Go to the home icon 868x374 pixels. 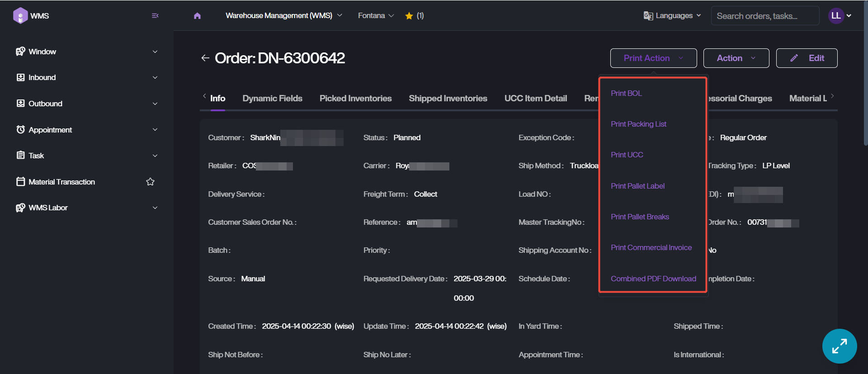(197, 16)
